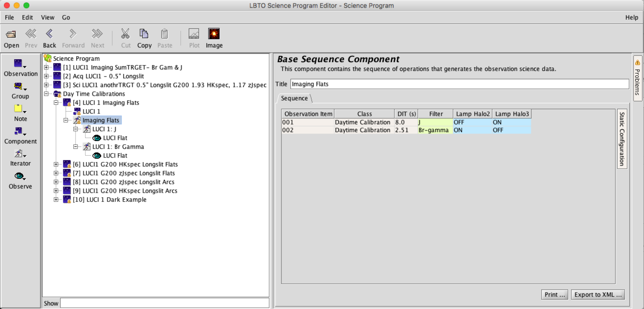Click the Day Time Calibrations group icon
The image size is (644, 309).
[57, 94]
